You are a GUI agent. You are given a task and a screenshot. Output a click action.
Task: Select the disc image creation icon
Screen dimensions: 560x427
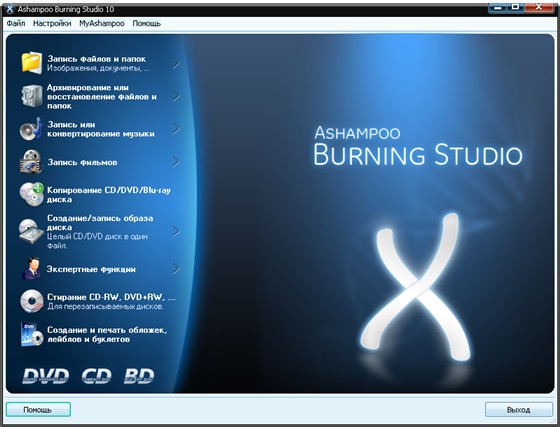(x=31, y=231)
